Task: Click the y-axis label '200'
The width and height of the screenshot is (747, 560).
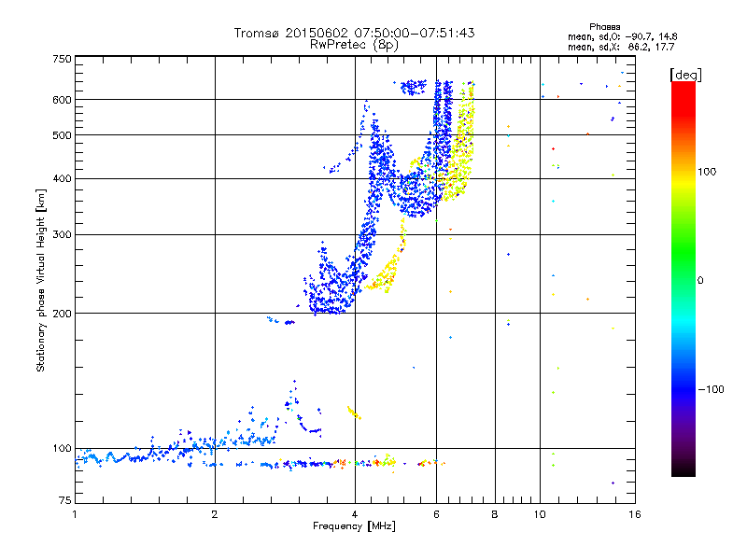Action: (x=63, y=314)
